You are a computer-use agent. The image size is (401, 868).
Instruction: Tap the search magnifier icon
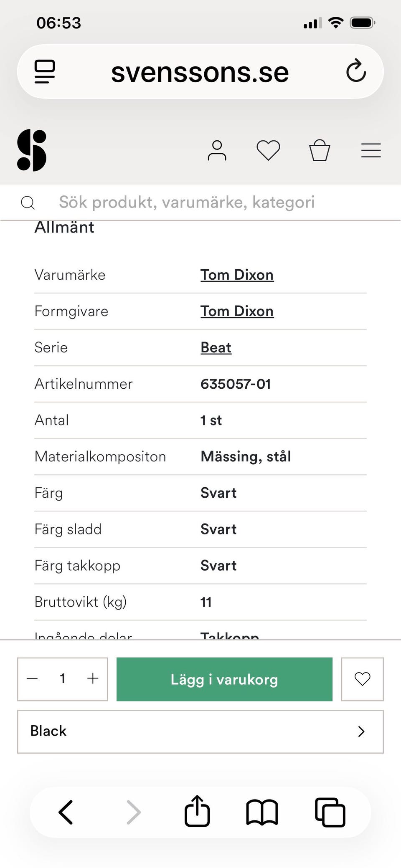coord(28,203)
